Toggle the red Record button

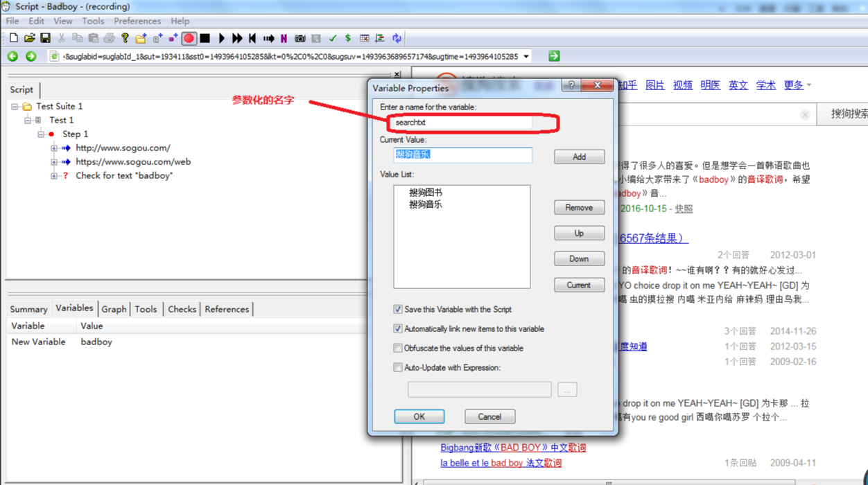(189, 38)
